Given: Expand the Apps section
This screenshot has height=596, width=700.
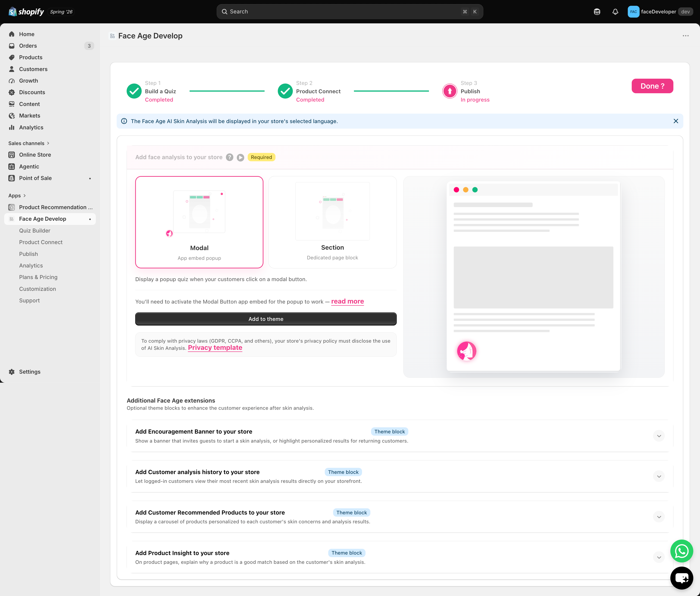Looking at the screenshot, I should 17,196.
